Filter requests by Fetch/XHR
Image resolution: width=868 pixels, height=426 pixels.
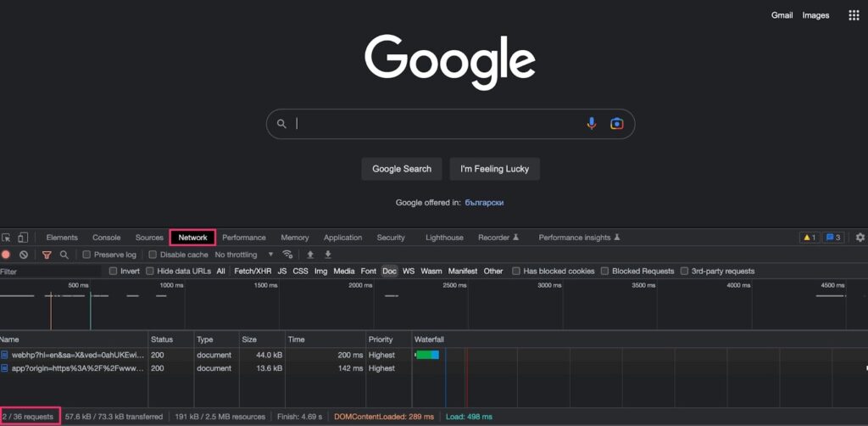(253, 271)
